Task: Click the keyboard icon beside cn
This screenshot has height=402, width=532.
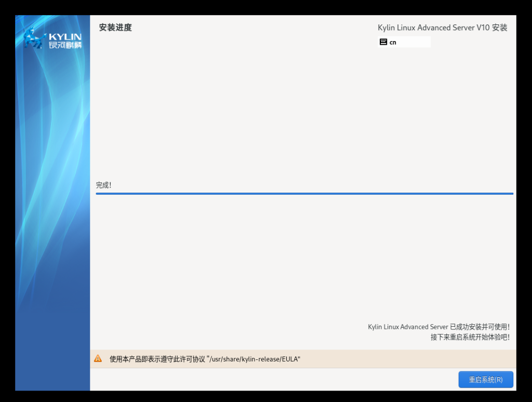Action: pyautogui.click(x=383, y=42)
